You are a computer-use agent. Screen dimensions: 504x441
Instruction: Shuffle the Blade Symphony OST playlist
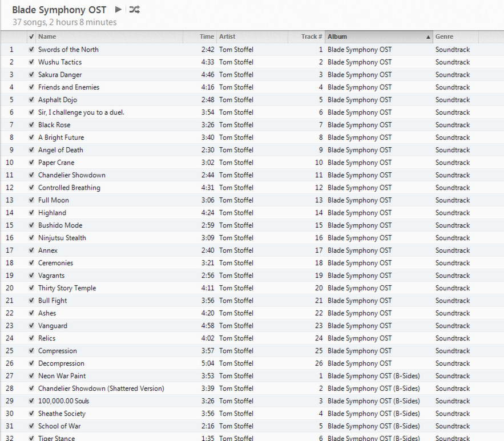coord(134,9)
